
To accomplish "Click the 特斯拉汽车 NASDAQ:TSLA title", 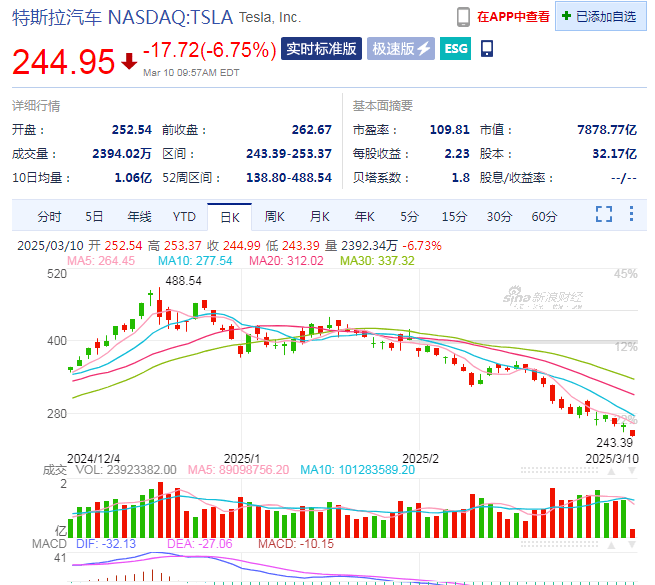I will 122,18.
